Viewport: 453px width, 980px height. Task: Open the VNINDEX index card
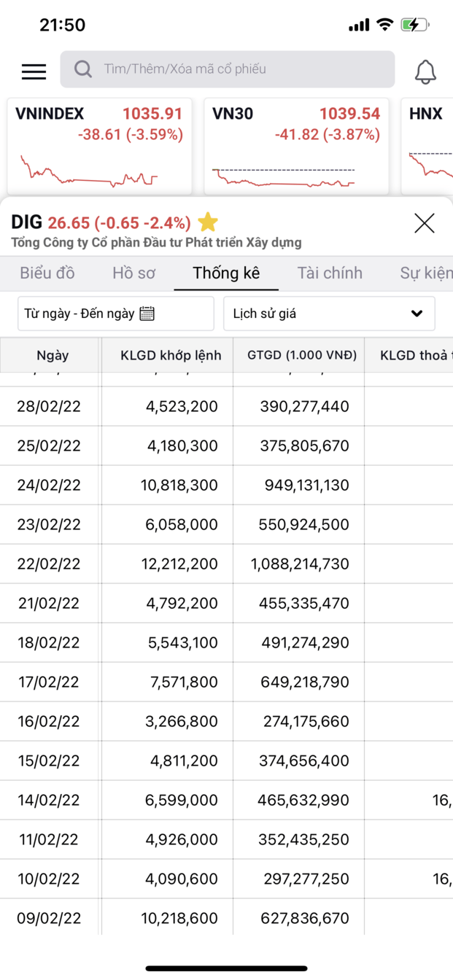click(x=100, y=146)
